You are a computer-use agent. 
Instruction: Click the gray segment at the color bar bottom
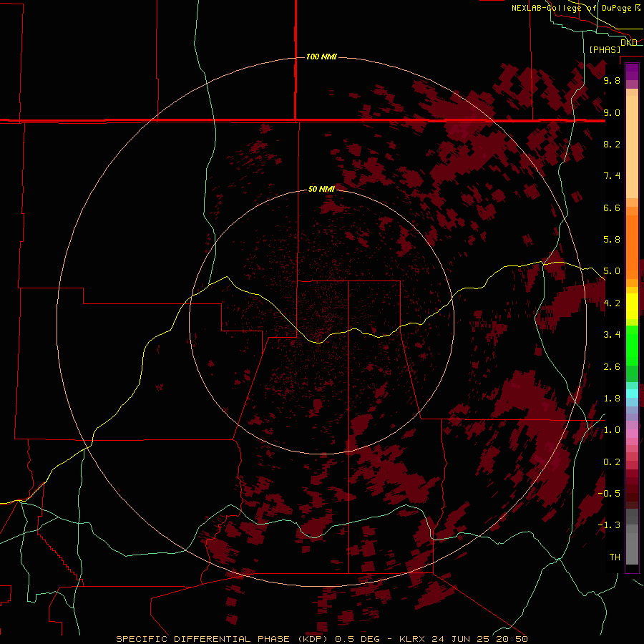(632, 543)
